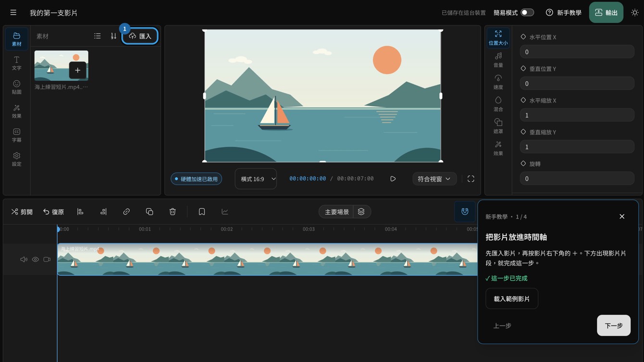Play the video preview
644x362 pixels.
click(x=393, y=179)
